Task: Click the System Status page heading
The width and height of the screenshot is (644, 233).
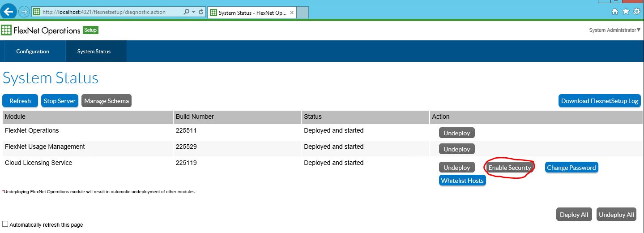Action: pyautogui.click(x=51, y=78)
